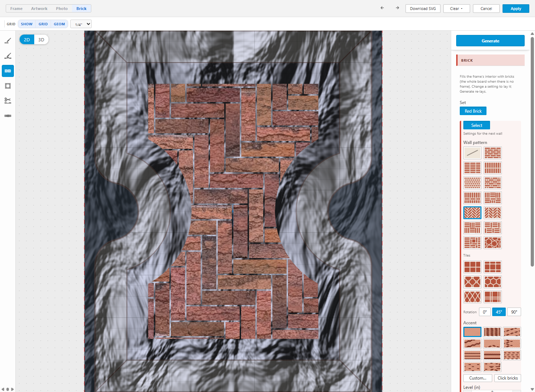Toggle GEOM snapping option
535x392 pixels.
coord(59,24)
